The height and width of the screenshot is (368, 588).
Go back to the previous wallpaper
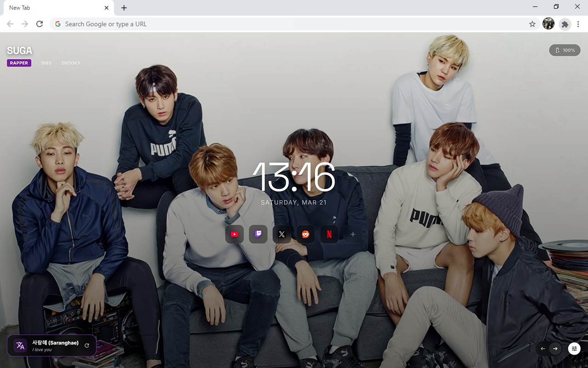pos(543,349)
